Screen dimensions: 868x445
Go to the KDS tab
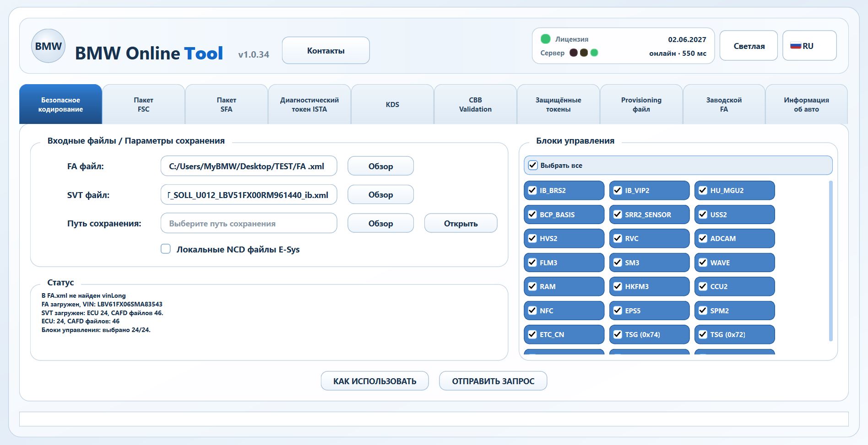(x=392, y=104)
